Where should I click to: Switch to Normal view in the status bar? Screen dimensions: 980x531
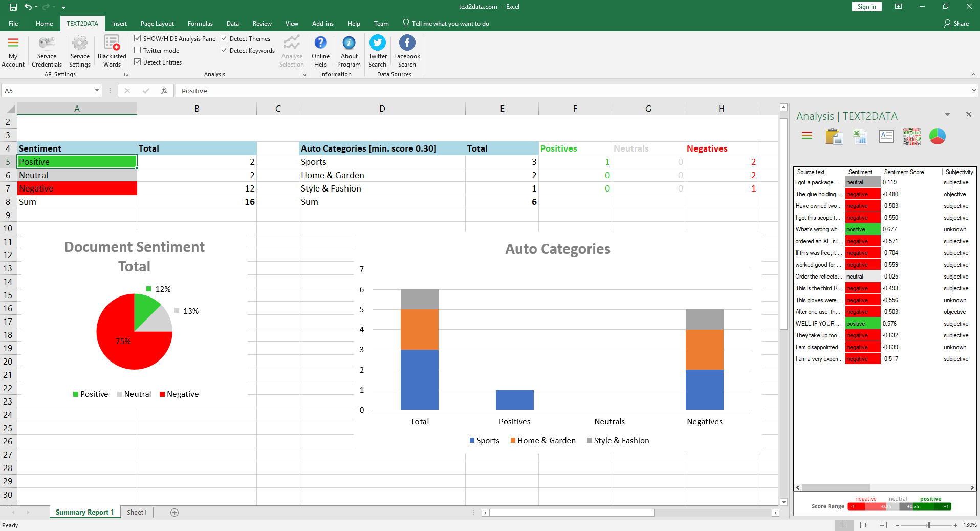coord(844,525)
